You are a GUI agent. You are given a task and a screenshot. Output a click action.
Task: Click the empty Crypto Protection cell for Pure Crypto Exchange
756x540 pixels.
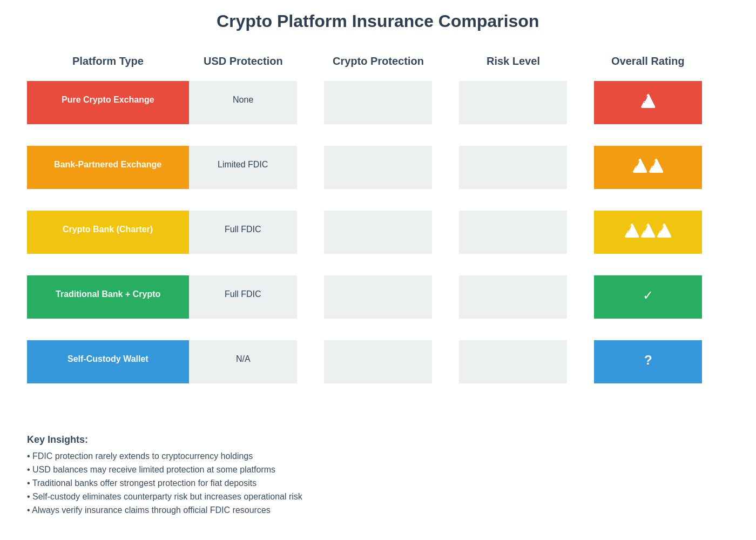point(378,103)
